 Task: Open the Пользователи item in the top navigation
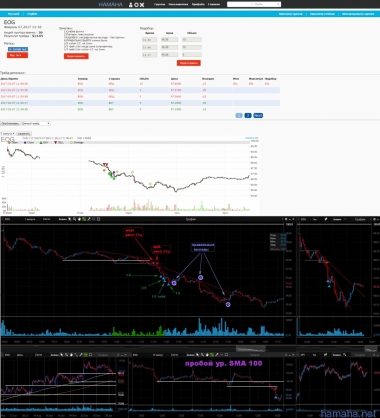click(x=178, y=4)
